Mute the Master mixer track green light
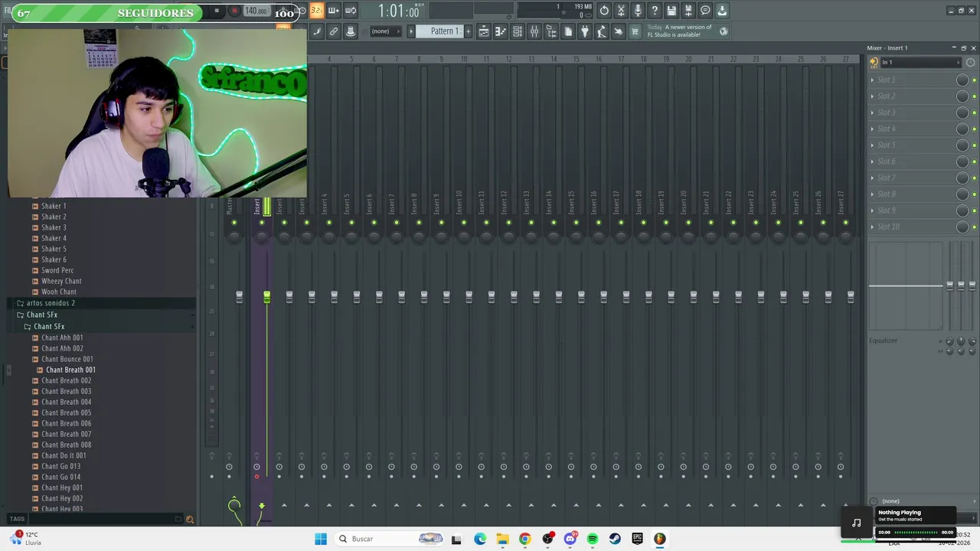980x551 pixels. [234, 223]
